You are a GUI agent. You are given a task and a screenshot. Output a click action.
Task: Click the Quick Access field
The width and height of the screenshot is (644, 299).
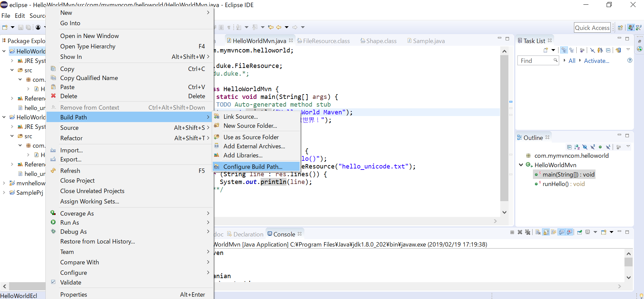coord(592,28)
